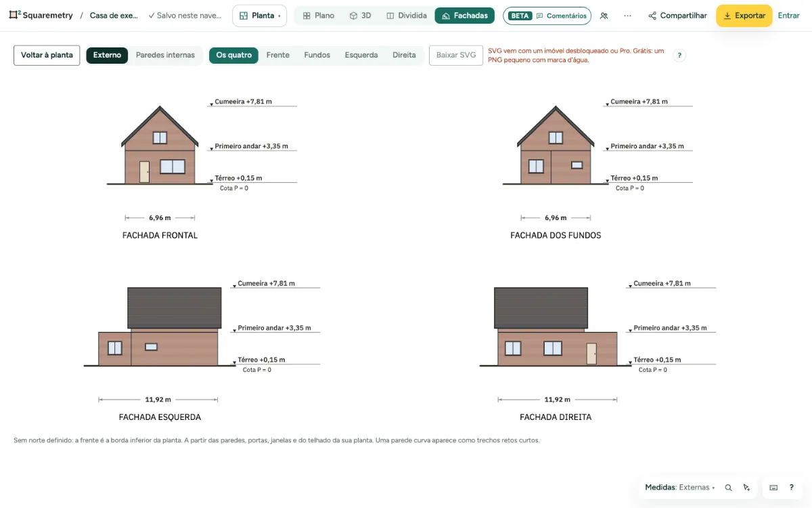
Task: Click the Fachada Frontal elevation drawing
Action: click(x=160, y=145)
